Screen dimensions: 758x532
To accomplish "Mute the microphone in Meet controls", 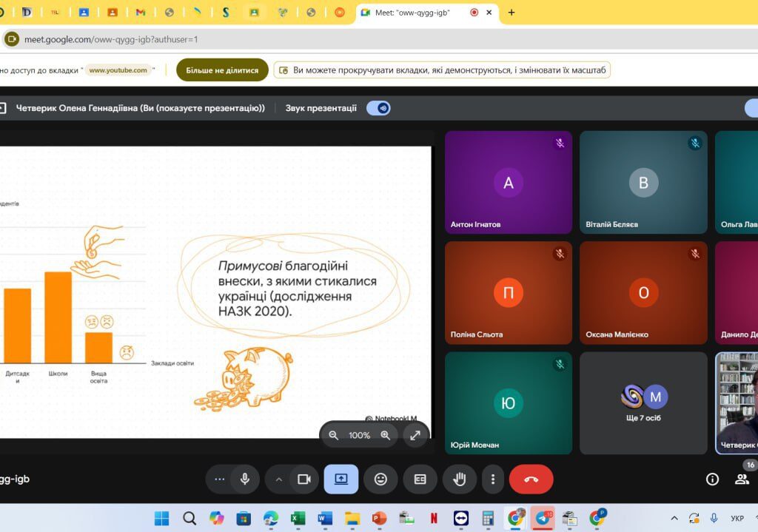I will pyautogui.click(x=245, y=479).
